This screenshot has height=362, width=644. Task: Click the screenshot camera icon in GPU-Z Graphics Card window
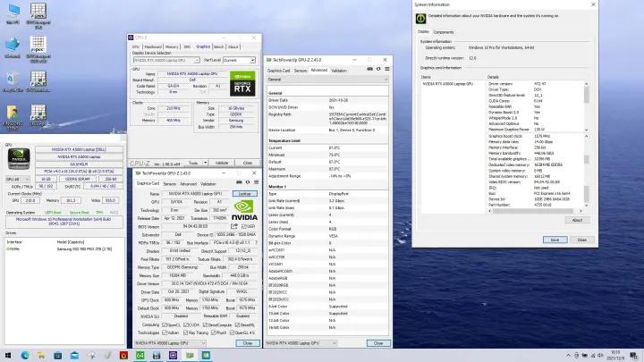(x=239, y=182)
